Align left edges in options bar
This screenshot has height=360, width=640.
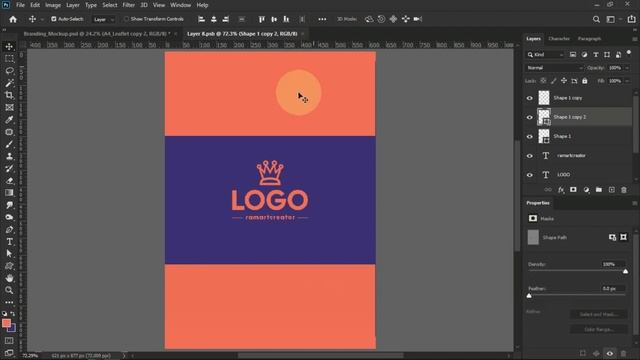click(201, 19)
